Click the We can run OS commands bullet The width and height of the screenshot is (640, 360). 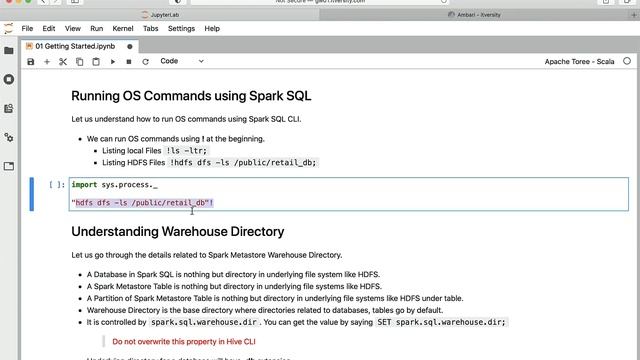176,139
